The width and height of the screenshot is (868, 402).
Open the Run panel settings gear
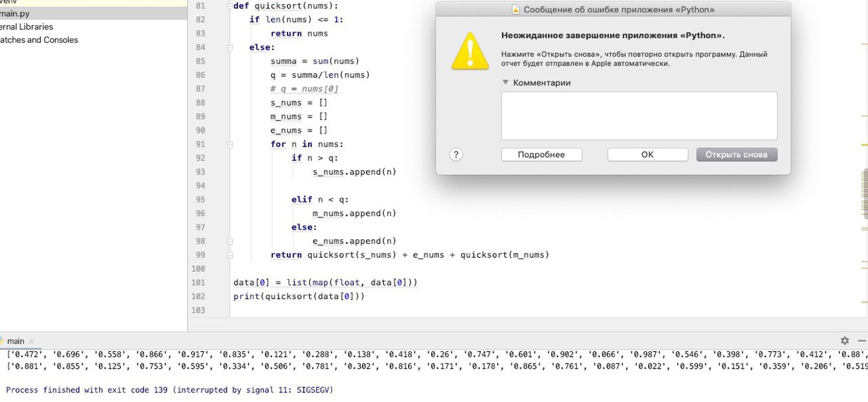844,341
